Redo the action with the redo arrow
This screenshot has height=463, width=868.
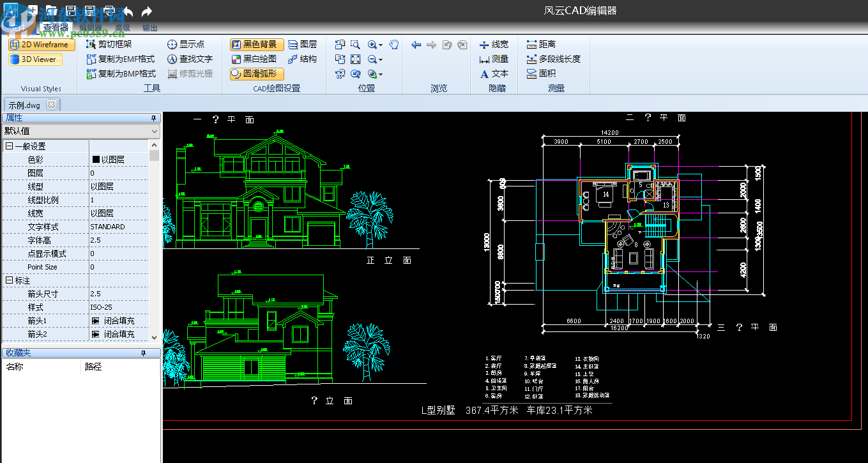coord(146,11)
